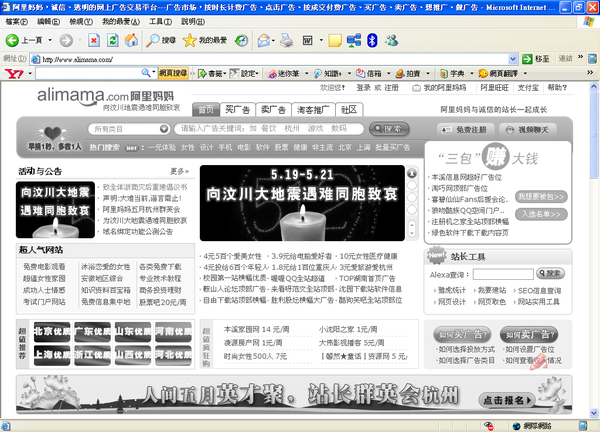
Task: Select the first banner slide indicator
Action: [x=412, y=173]
